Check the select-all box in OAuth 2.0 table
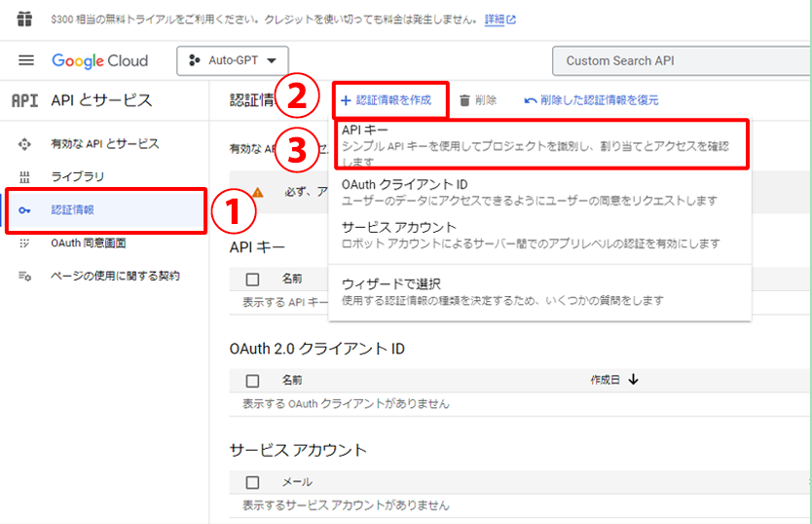The image size is (812, 524). [253, 380]
